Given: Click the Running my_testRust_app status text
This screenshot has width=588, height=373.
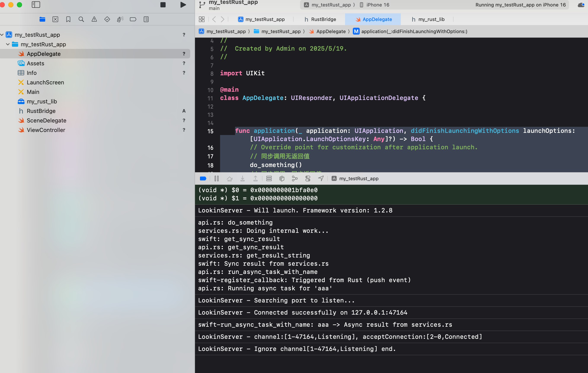Looking at the screenshot, I should click(x=520, y=5).
